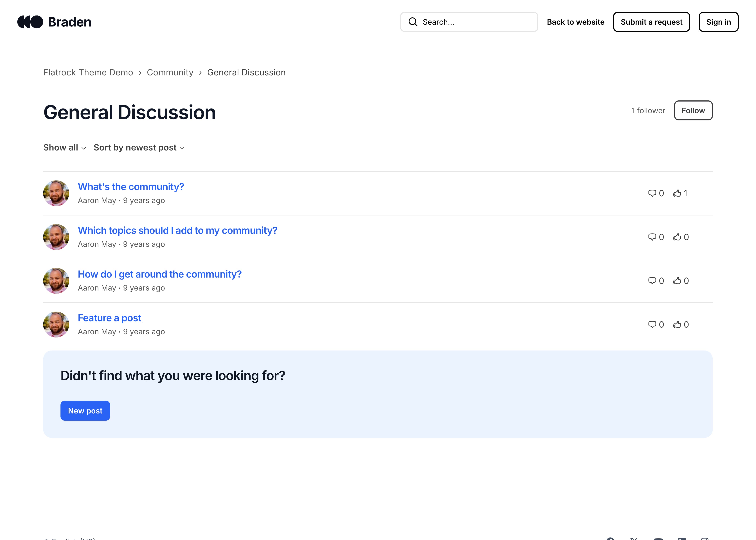The image size is (756, 540).
Task: Open "Which topics should I add to my community?" post
Action: (x=177, y=230)
